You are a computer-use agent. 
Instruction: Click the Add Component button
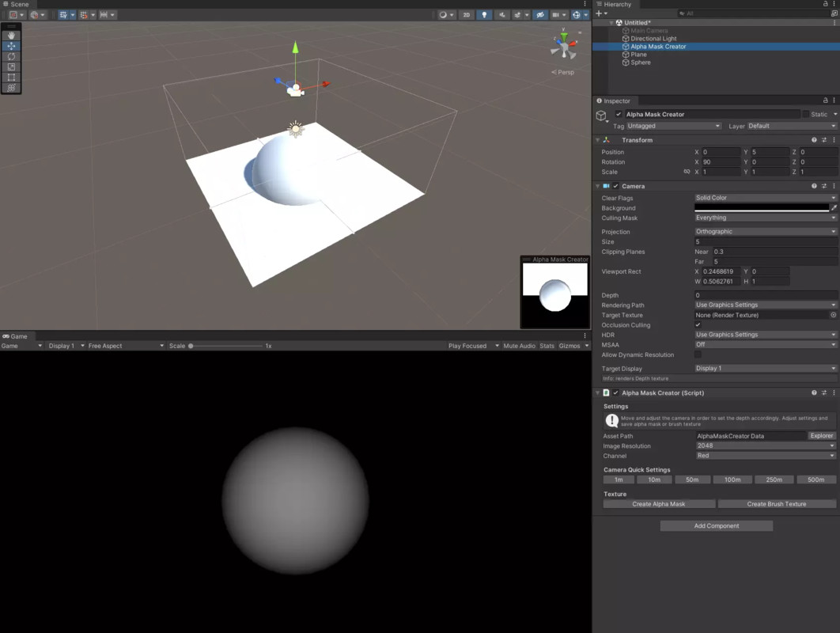(x=717, y=526)
